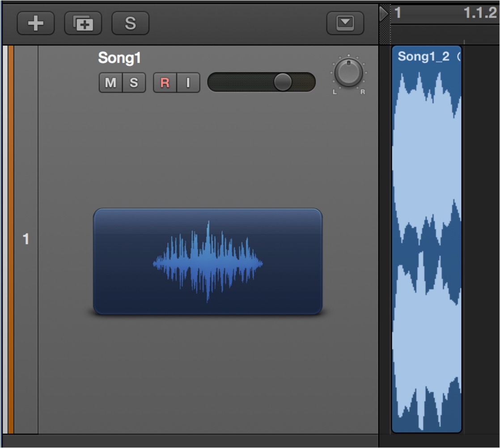Select the blue audio waveform track icon
Viewport: 500px width, 448px height.
click(x=208, y=262)
